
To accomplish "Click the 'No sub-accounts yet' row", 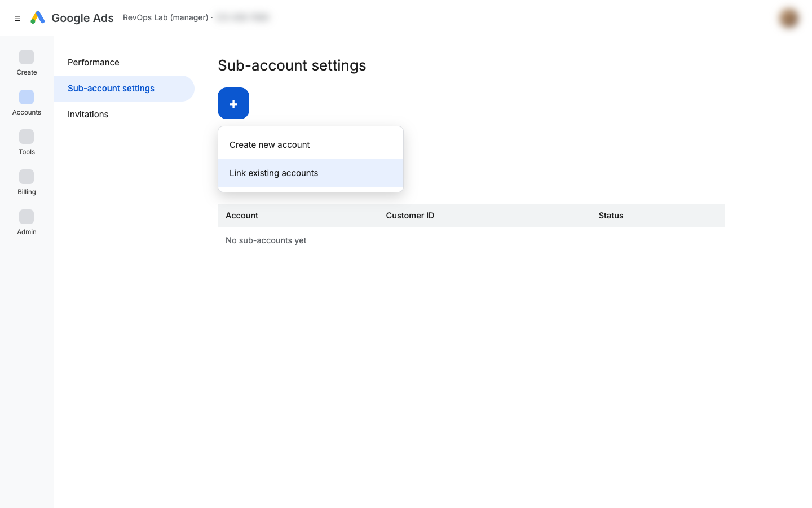I will (x=471, y=240).
